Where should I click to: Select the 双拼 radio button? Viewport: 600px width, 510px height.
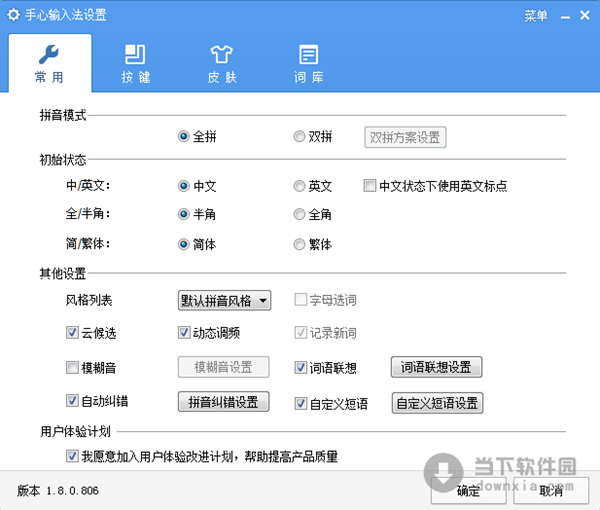pyautogui.click(x=299, y=136)
